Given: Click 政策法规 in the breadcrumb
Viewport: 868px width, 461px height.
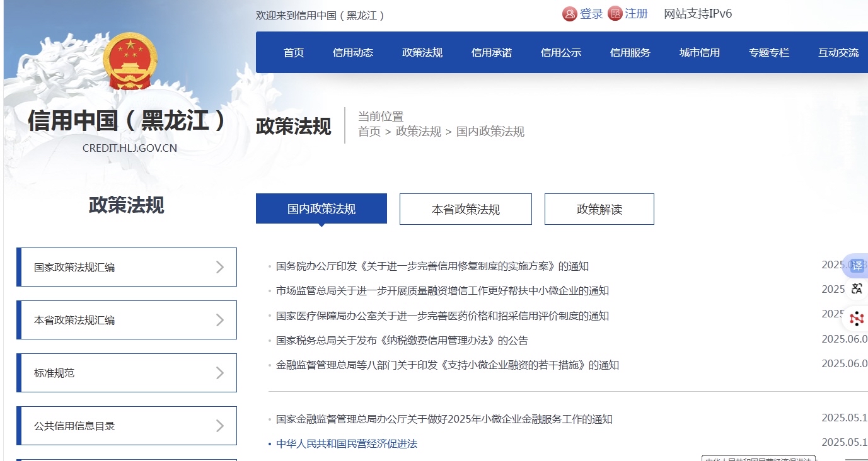Looking at the screenshot, I should click(419, 132).
